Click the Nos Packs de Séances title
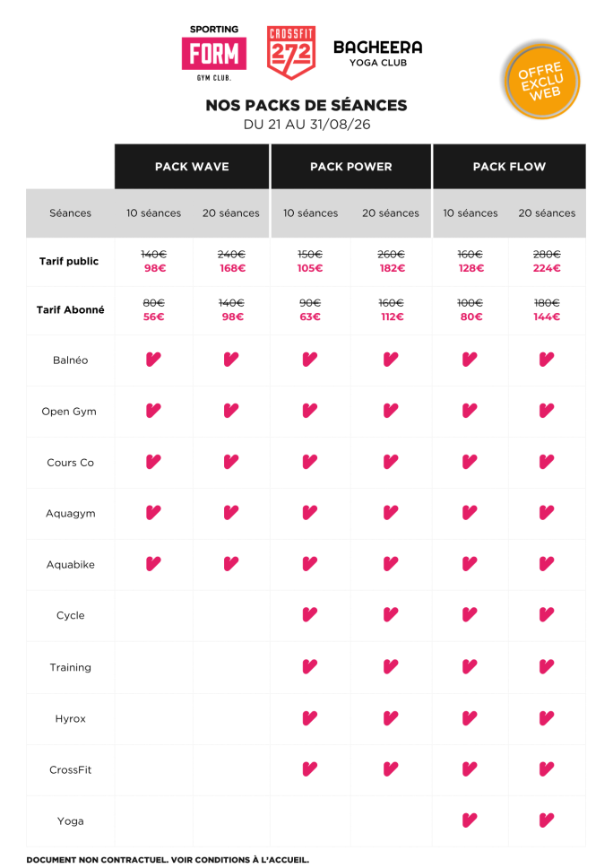613x868 pixels. click(306, 105)
